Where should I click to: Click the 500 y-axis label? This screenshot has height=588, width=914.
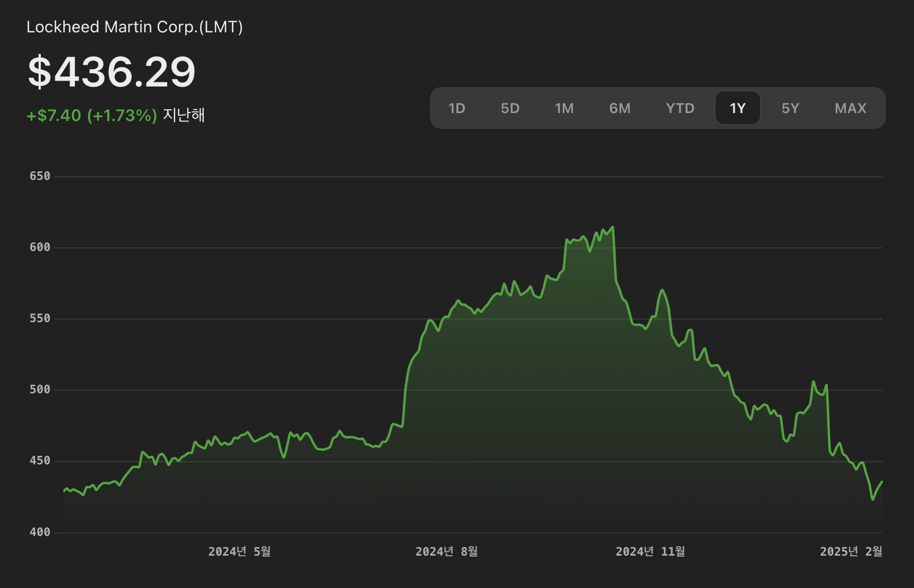coord(40,390)
